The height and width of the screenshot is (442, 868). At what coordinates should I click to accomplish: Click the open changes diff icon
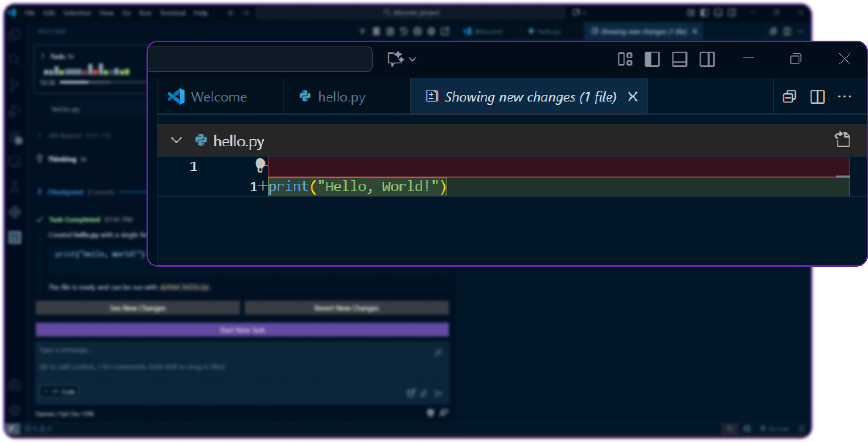[x=790, y=97]
